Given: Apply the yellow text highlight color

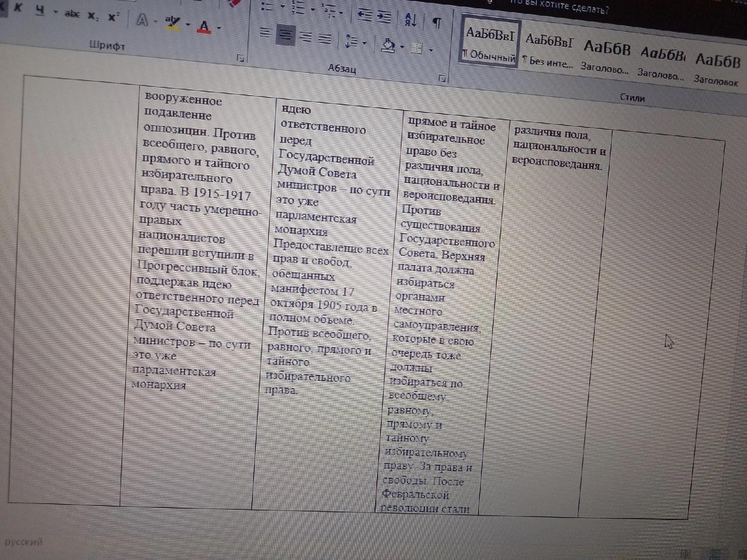Looking at the screenshot, I should [173, 22].
